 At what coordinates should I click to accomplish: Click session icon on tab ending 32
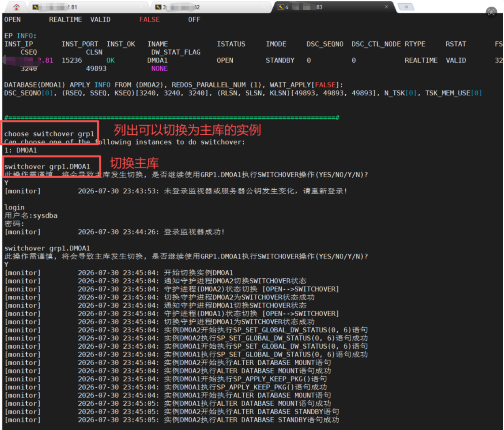point(158,7)
